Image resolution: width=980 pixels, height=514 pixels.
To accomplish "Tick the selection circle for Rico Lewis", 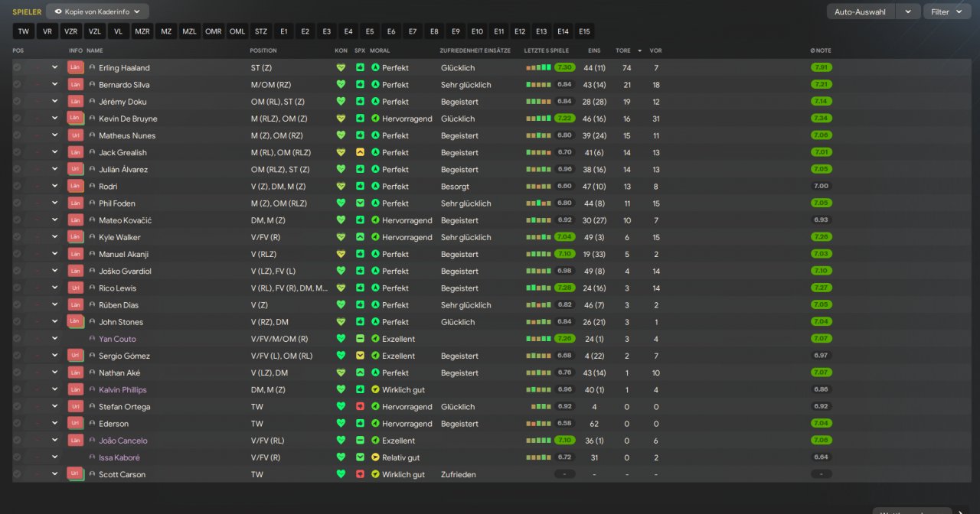I will click(x=17, y=288).
